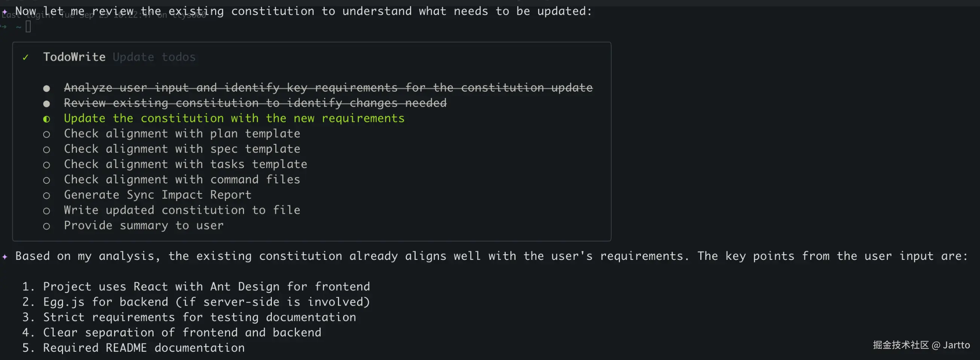Toggle the circle for "Write updated constitution to file"
Viewport: 980px width, 360px height.
(47, 211)
